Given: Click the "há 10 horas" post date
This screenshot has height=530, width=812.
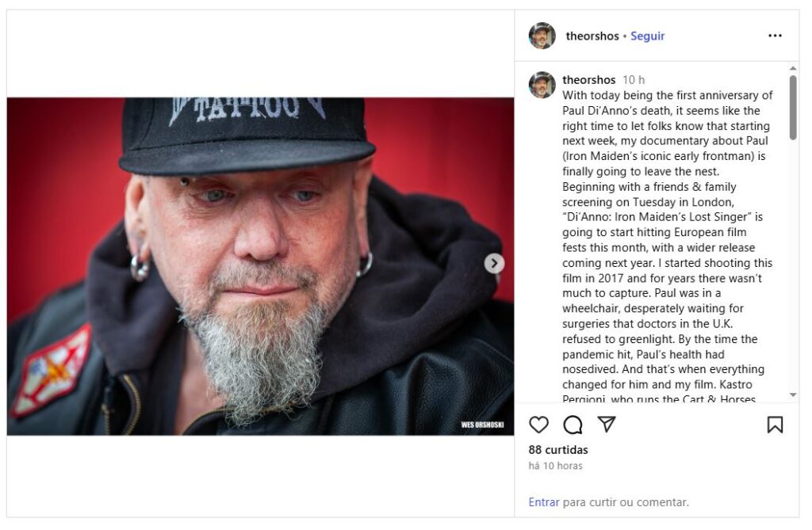Looking at the screenshot, I should [x=555, y=466].
